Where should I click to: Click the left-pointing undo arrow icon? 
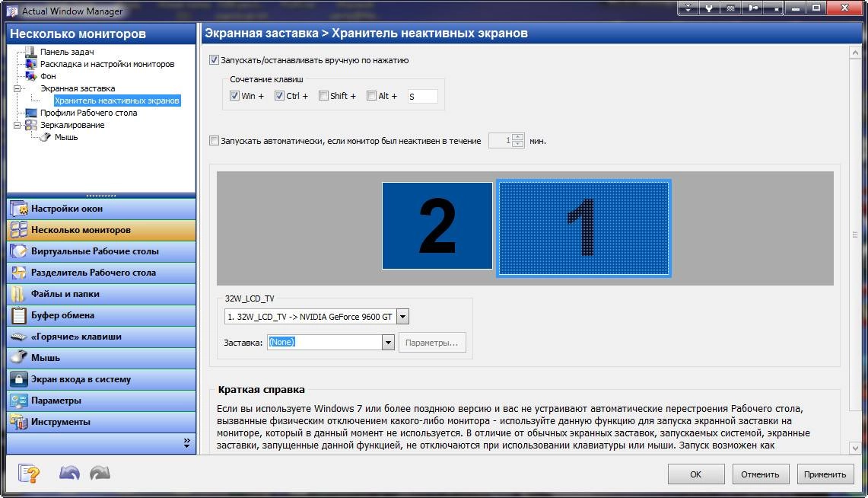point(69,473)
